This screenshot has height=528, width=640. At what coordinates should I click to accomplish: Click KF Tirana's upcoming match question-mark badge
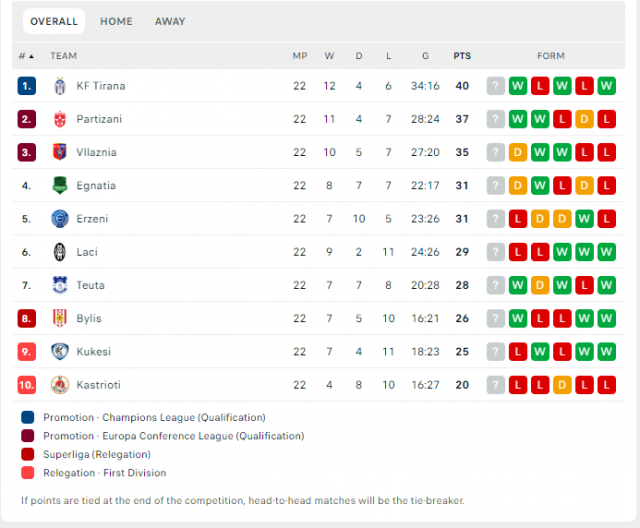(496, 86)
